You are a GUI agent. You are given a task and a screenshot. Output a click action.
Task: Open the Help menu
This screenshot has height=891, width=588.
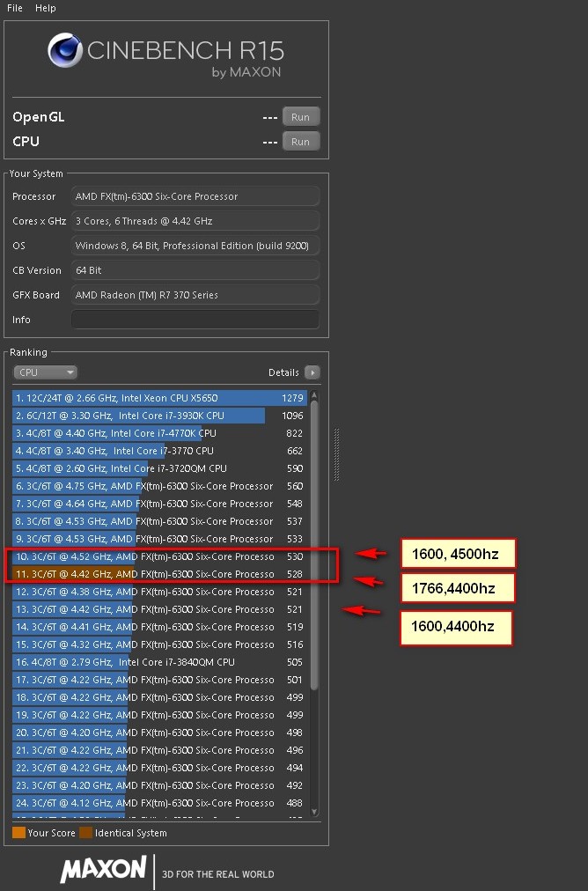pos(46,8)
